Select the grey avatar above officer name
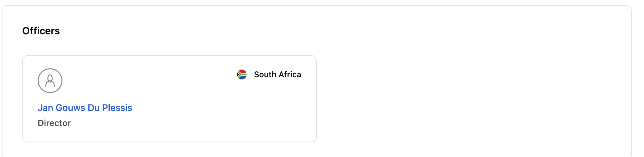 pos(50,81)
